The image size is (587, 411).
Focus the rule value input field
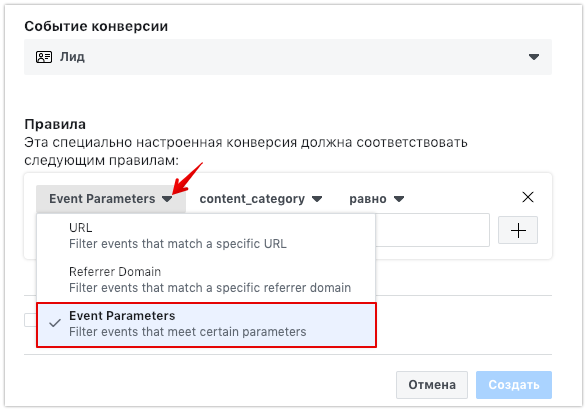[x=432, y=230]
